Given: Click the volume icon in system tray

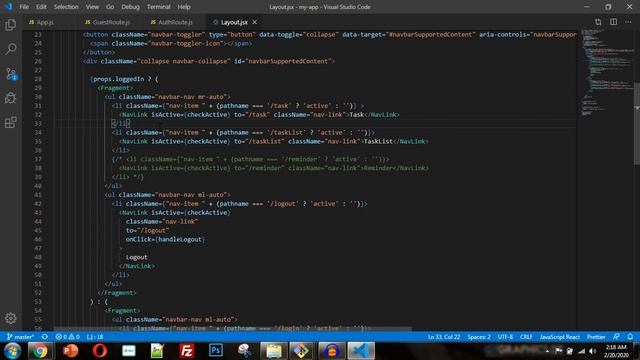Looking at the screenshot, I should click(593, 351).
